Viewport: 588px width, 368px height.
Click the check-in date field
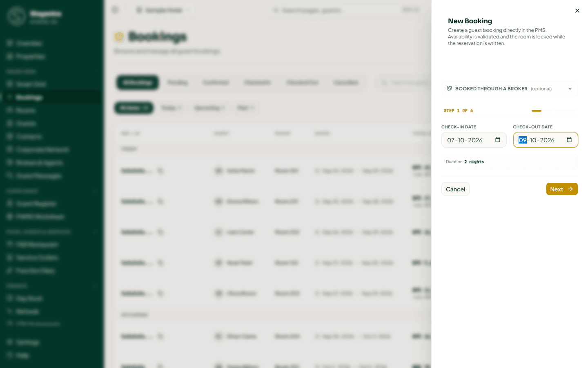coord(474,140)
